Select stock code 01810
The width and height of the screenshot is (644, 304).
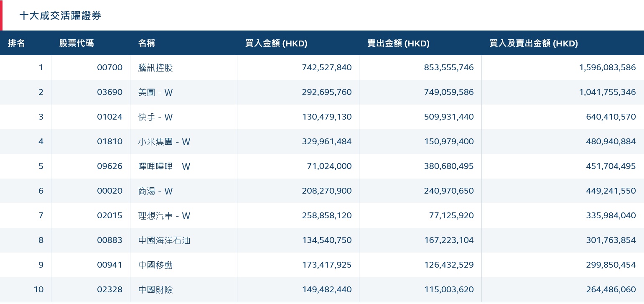109,142
